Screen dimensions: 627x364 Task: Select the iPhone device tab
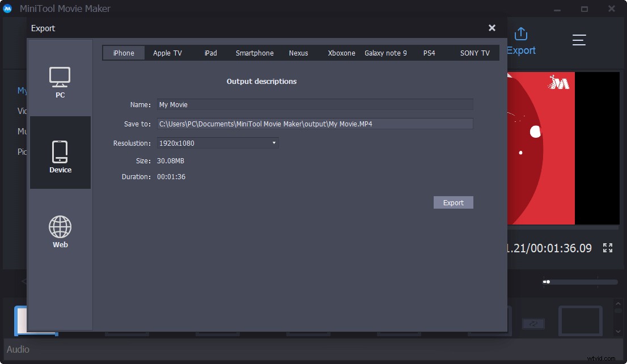click(x=124, y=52)
